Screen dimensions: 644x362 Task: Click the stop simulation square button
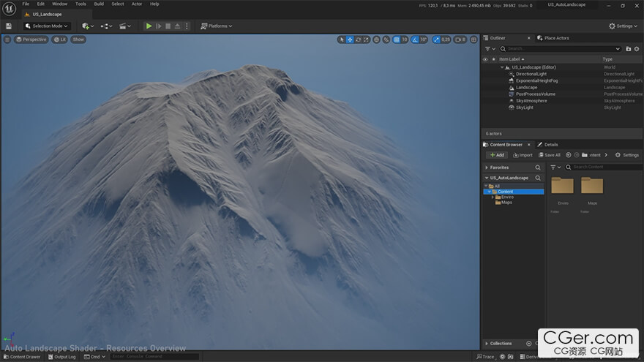168,26
